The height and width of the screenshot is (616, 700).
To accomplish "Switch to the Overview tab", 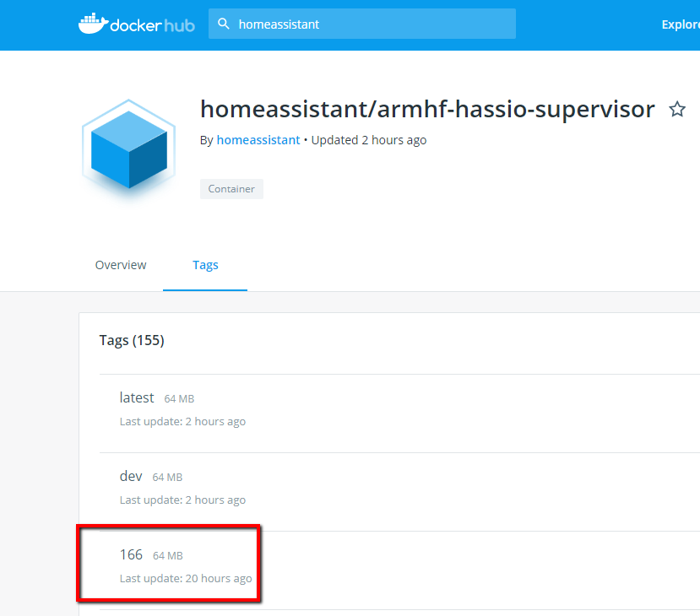I will (x=120, y=264).
